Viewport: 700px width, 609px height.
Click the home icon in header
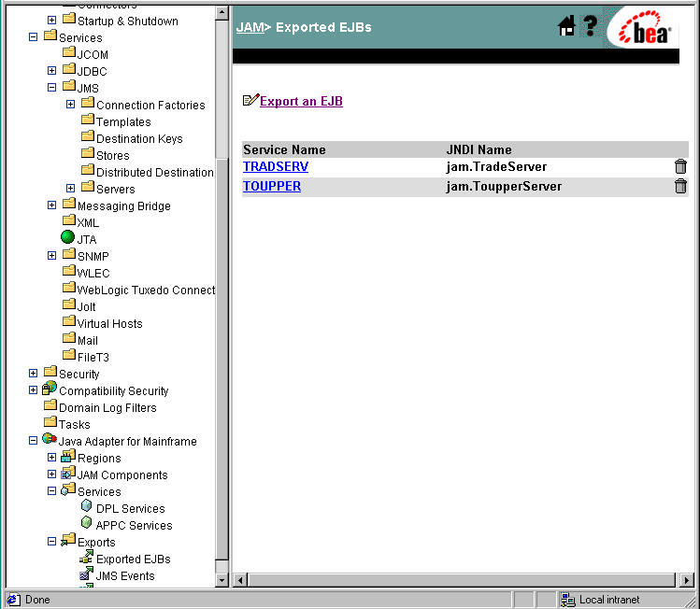[x=566, y=27]
